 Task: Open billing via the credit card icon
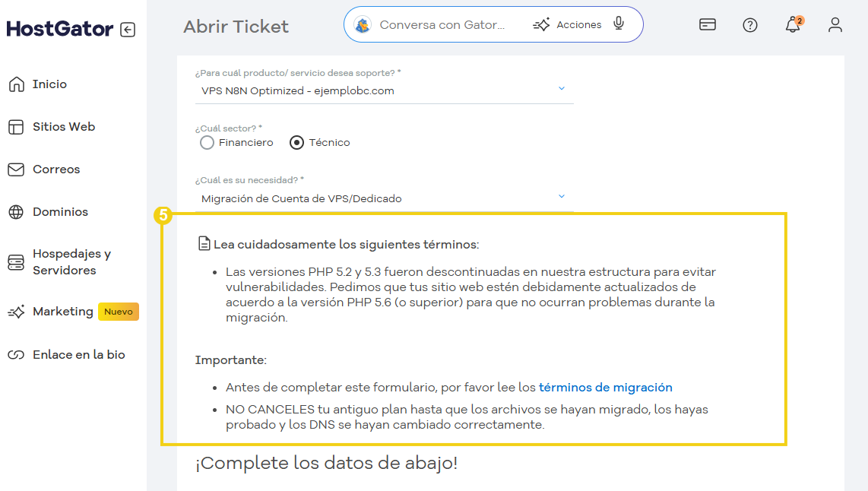click(x=708, y=24)
